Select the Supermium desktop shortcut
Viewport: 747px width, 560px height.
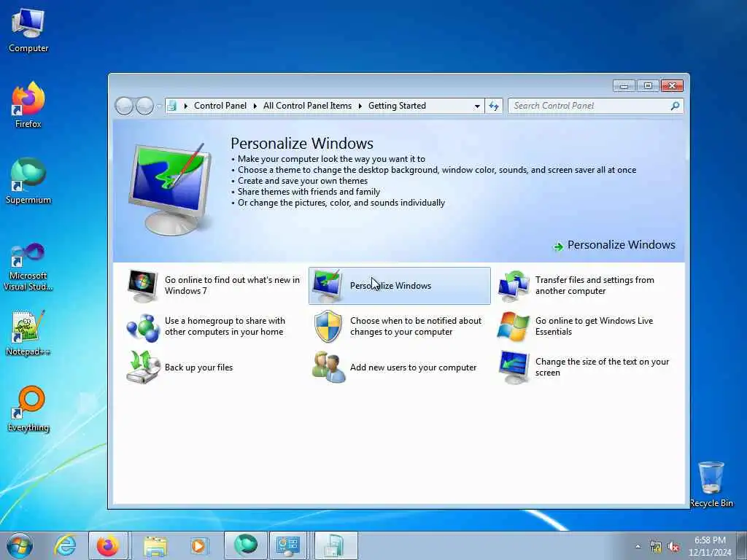tap(28, 181)
